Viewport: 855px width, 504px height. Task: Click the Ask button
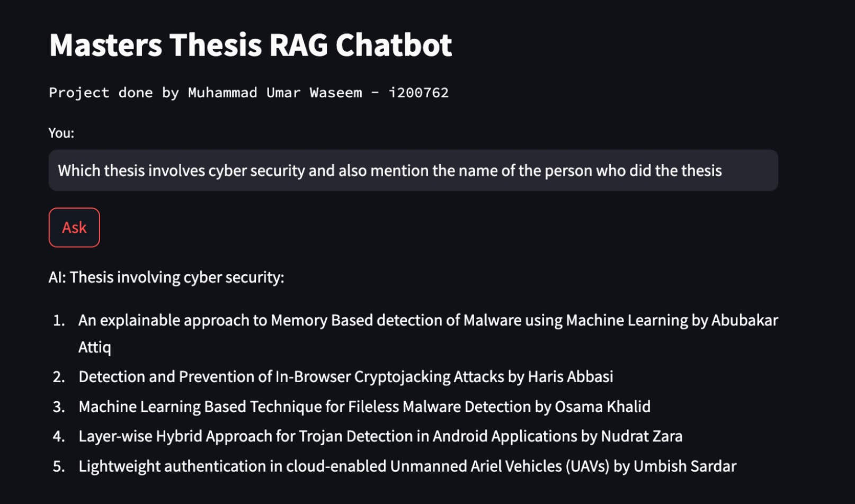74,228
